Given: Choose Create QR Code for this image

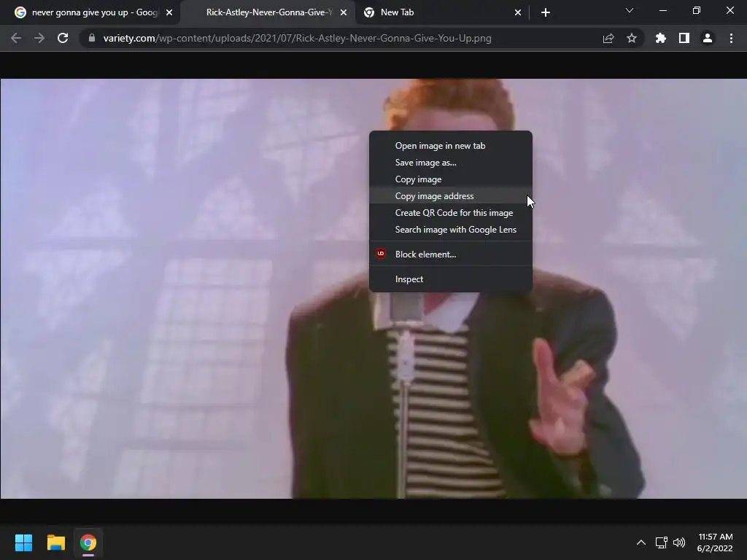Looking at the screenshot, I should [x=451, y=212].
